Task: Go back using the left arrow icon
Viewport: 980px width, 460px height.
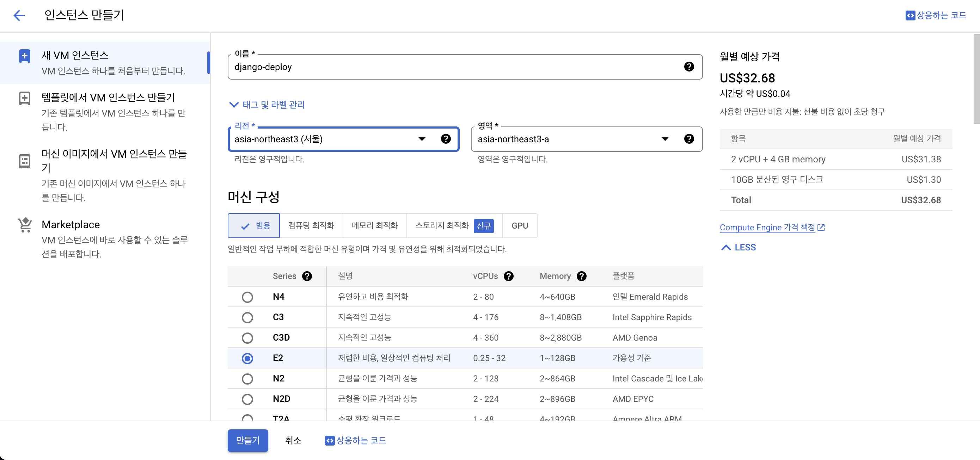Action: click(19, 15)
